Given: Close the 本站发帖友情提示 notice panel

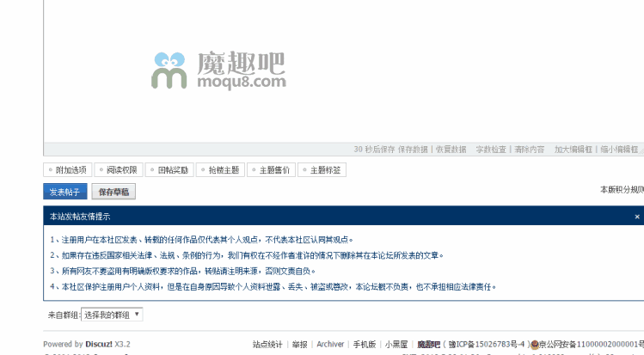Looking at the screenshot, I should tap(637, 217).
